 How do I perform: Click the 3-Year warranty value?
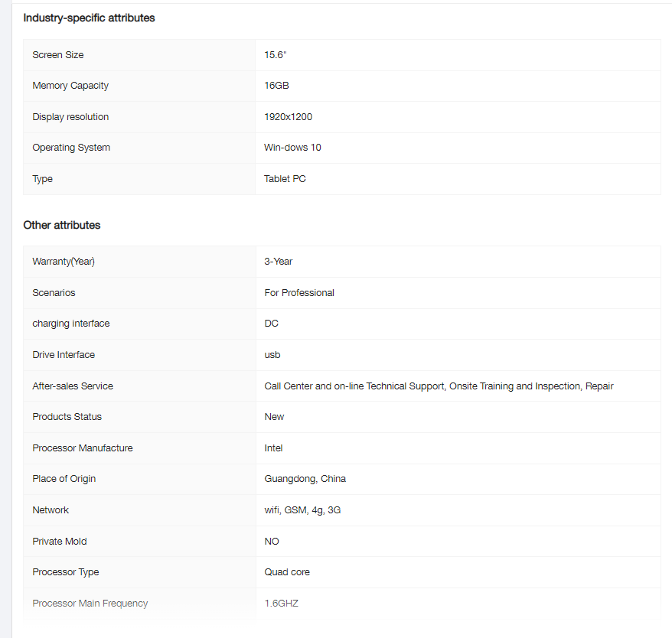tap(279, 262)
